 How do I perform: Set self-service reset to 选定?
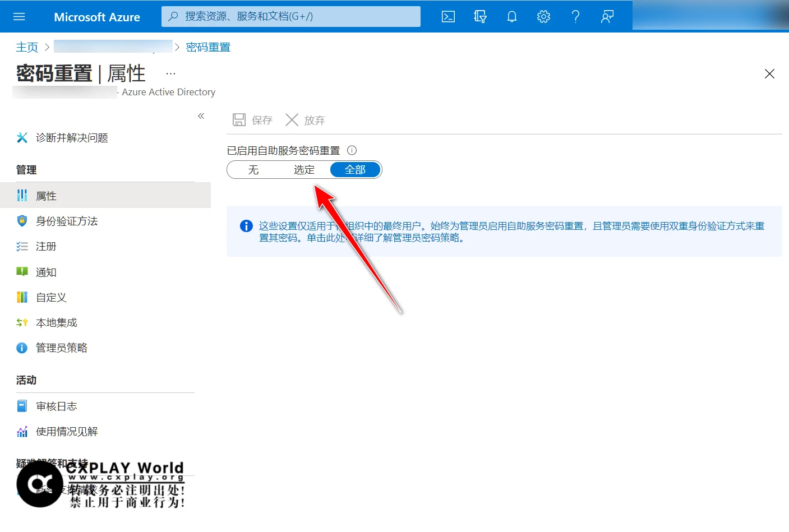pos(304,170)
